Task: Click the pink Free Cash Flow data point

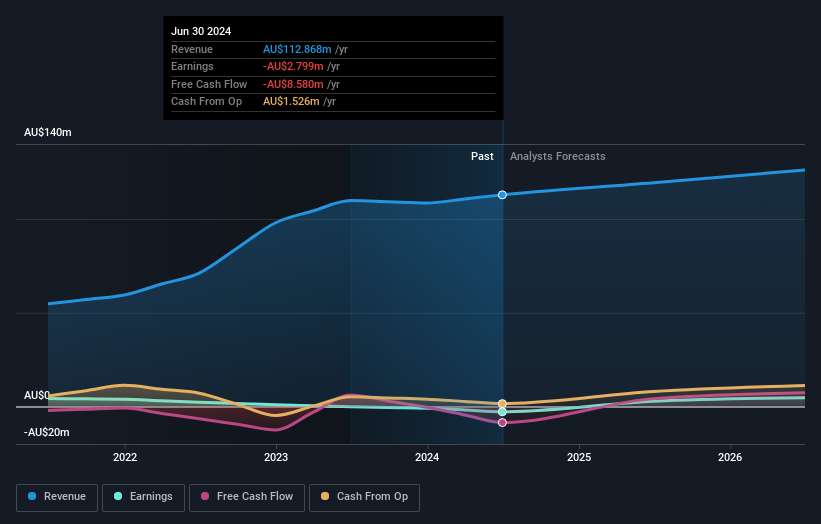Action: 502,422
